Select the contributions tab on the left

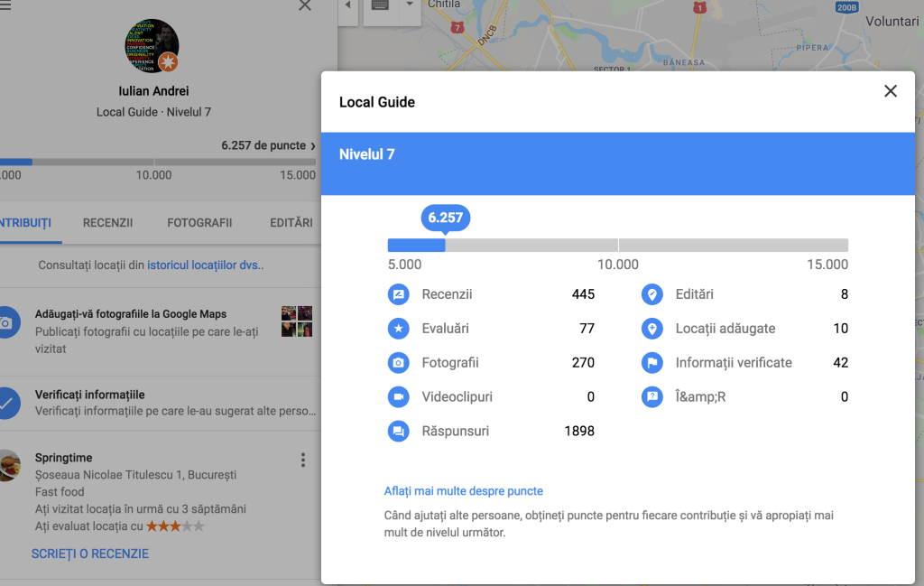pos(25,223)
